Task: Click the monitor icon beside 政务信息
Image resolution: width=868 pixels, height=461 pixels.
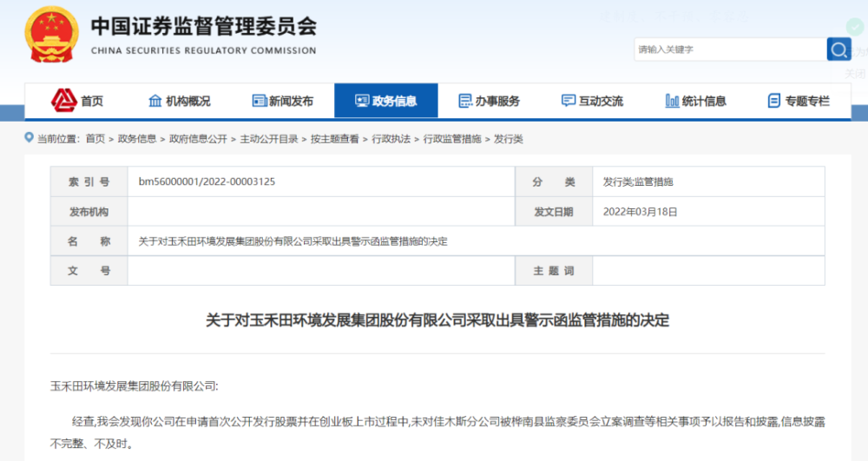Action: (x=362, y=101)
